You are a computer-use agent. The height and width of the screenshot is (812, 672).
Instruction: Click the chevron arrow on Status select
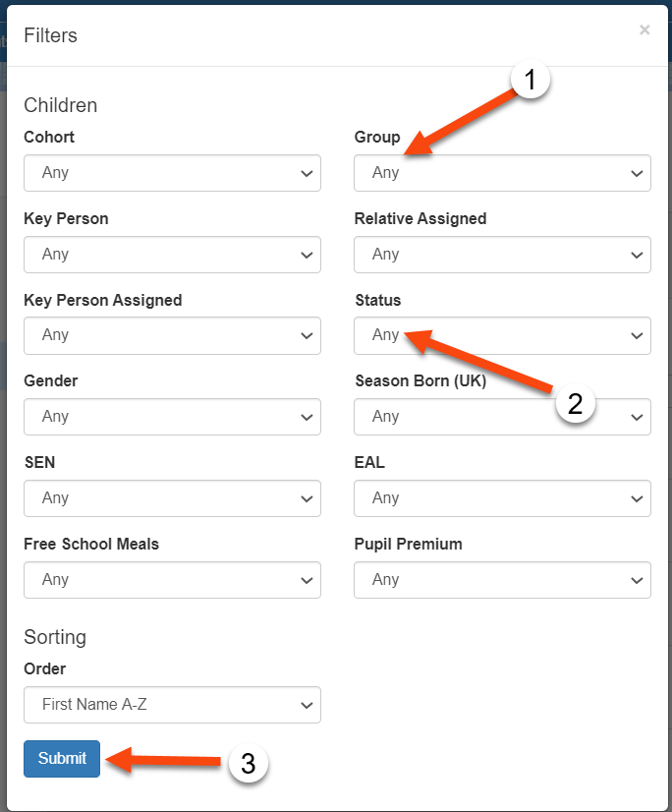635,335
